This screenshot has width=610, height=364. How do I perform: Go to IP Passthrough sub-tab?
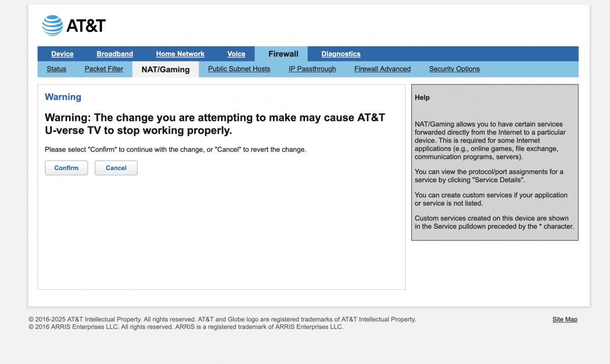tap(312, 69)
